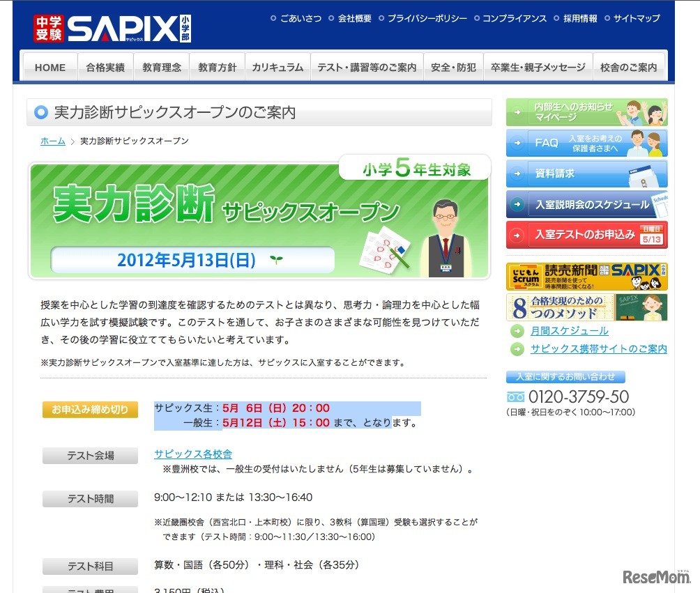Open the サピックス各校舎 link
The height and width of the screenshot is (593, 700).
tap(194, 454)
